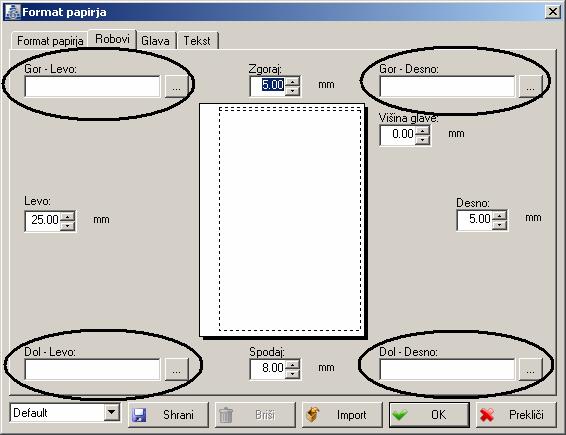Open the Tekst tab
The width and height of the screenshot is (566, 435).
tap(197, 41)
